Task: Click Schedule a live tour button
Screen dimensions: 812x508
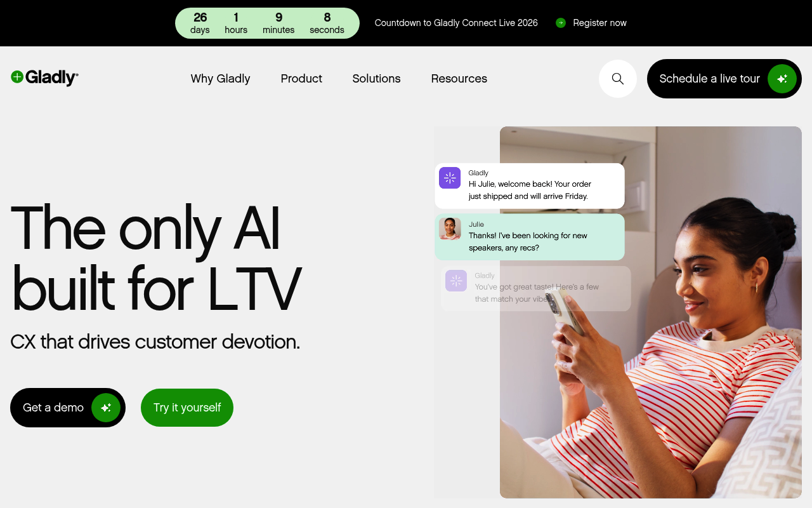Action: point(724,79)
